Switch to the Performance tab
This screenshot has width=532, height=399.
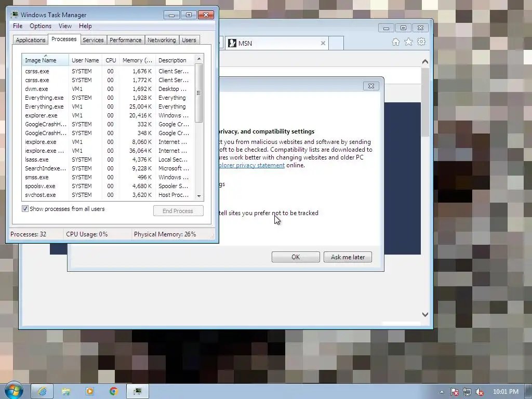tap(126, 40)
